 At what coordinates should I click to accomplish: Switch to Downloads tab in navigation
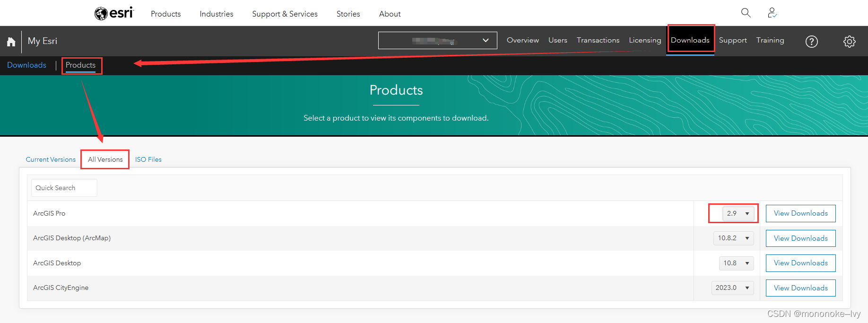690,40
